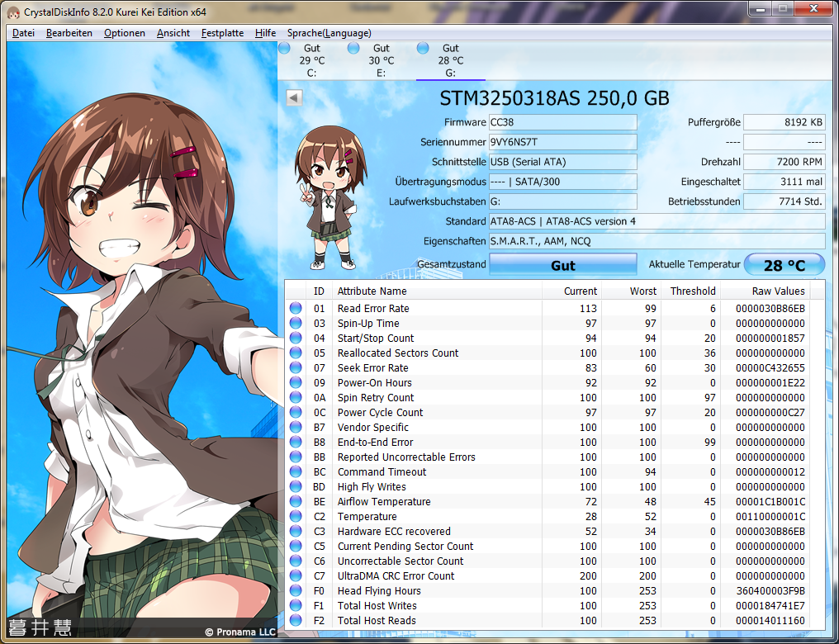Image resolution: width=839 pixels, height=644 pixels.
Task: Click the Raw Values column header
Action: (x=766, y=291)
